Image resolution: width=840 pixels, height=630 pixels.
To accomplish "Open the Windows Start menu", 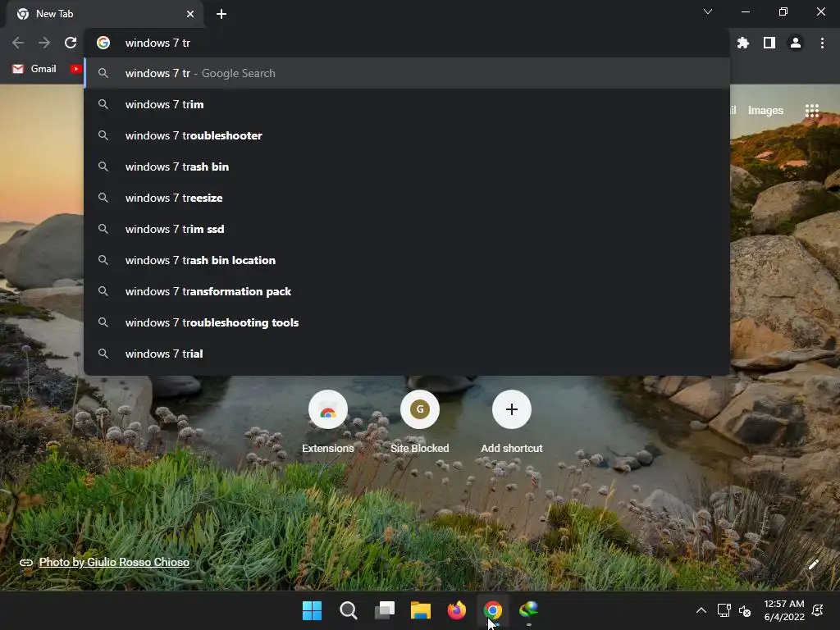I will tap(312, 610).
